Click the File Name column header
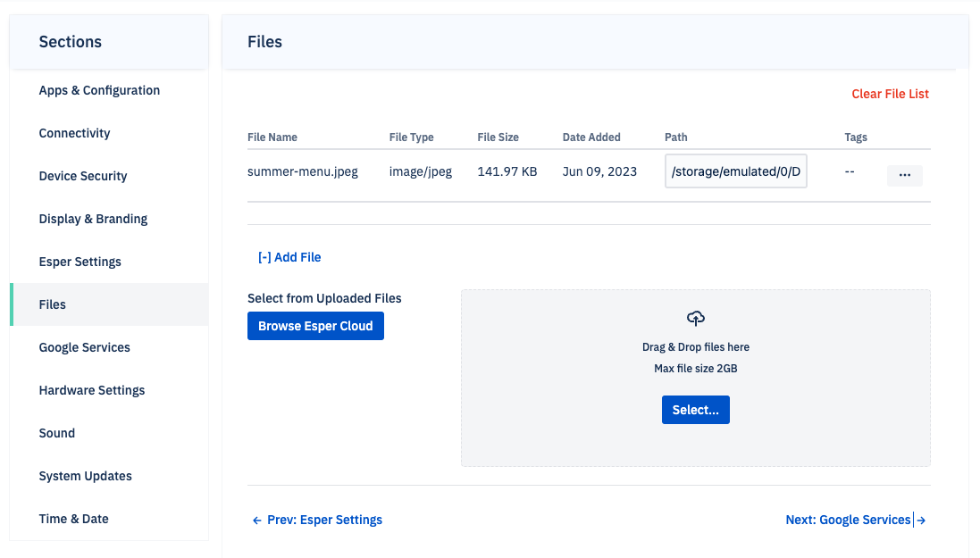This screenshot has height=558, width=980. pos(272,137)
